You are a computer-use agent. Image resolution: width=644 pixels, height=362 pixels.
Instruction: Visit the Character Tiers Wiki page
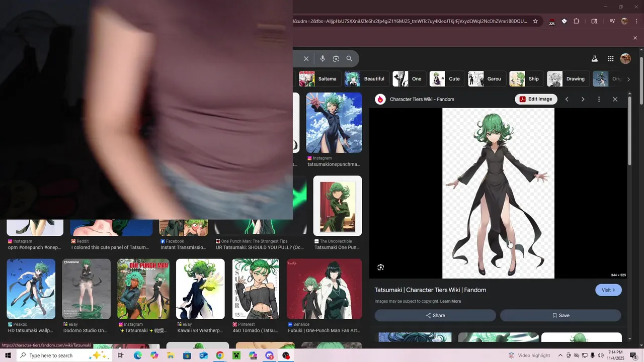(608, 290)
